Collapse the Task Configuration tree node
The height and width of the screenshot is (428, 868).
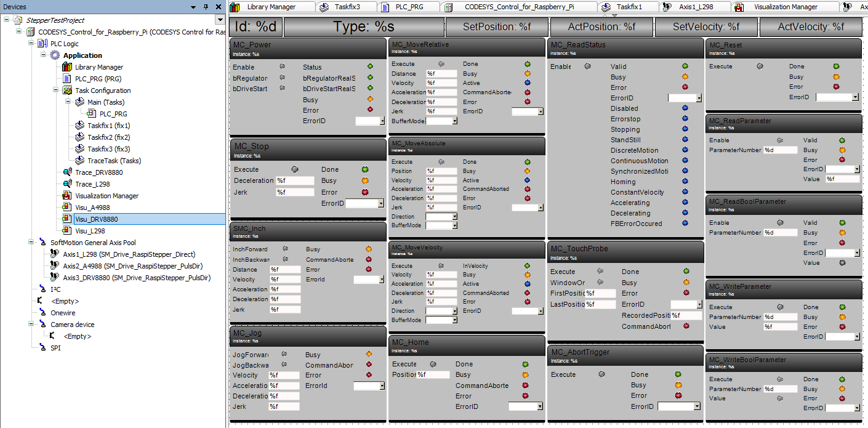click(57, 91)
